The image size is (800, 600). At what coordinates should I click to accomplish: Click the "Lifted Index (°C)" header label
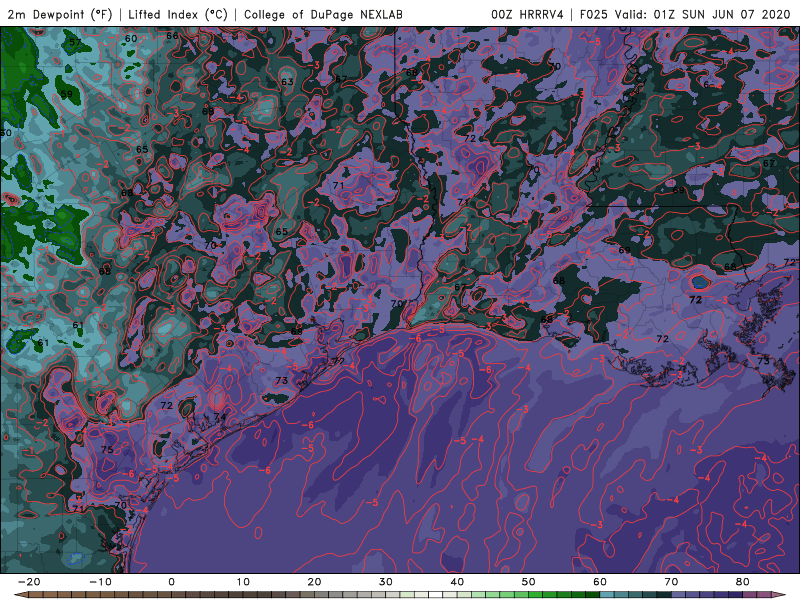[178, 14]
